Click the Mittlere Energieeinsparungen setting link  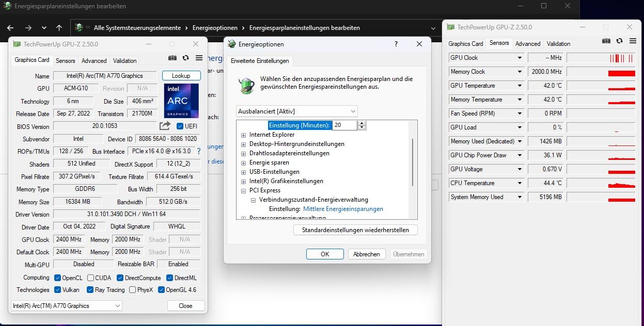click(x=343, y=209)
